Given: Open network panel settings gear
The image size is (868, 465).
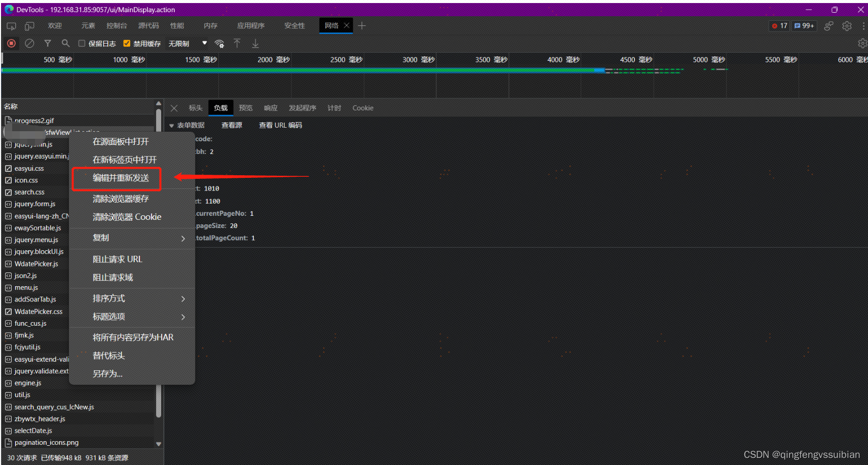Looking at the screenshot, I should click(862, 44).
